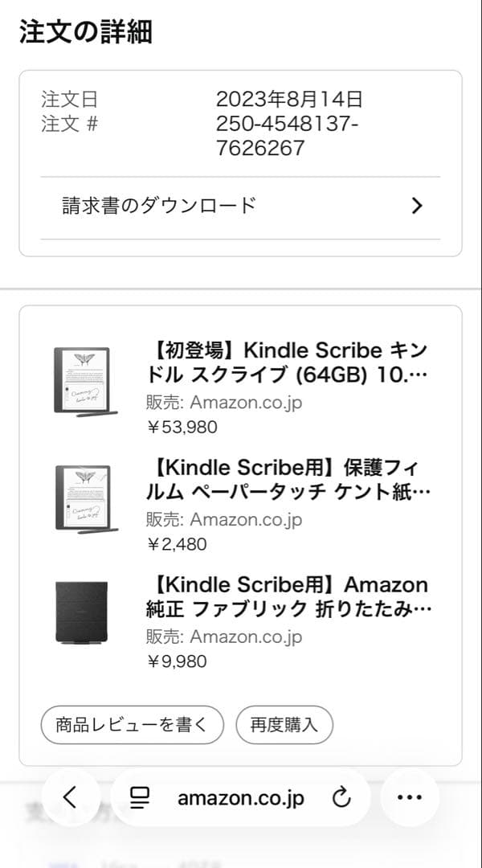Open the browser tab switcher icon
The height and width of the screenshot is (868, 482).
coord(139,798)
